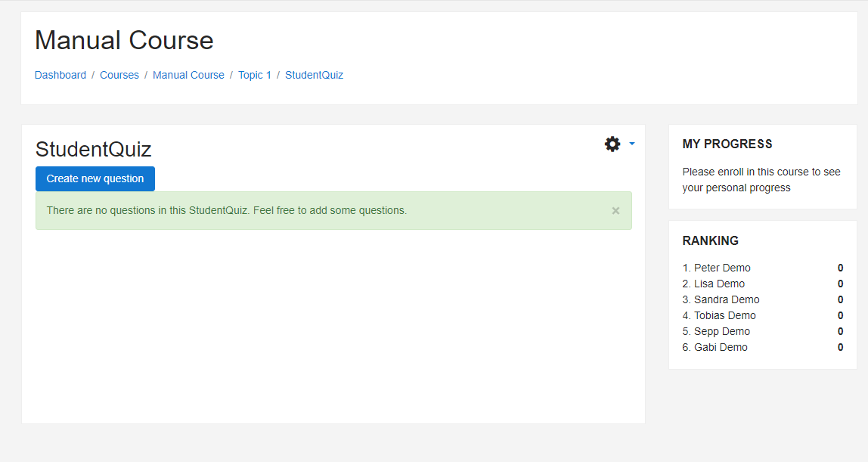
Task: Open the StudentQuiz settings gear icon
Action: 612,144
